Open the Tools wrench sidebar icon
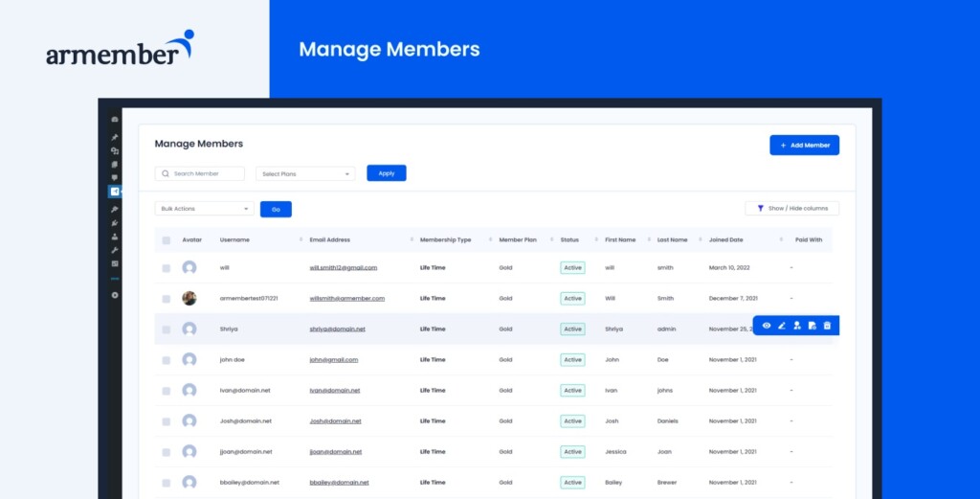 115,250
